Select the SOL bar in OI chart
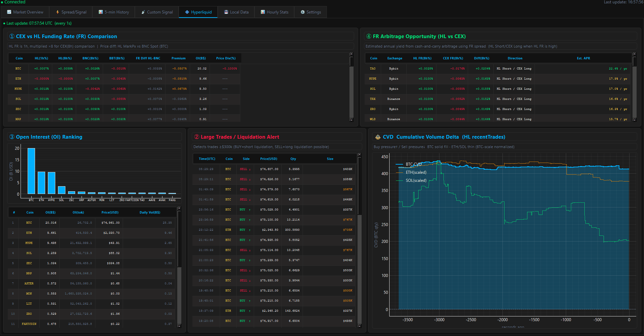The image size is (644, 336). tap(61, 190)
